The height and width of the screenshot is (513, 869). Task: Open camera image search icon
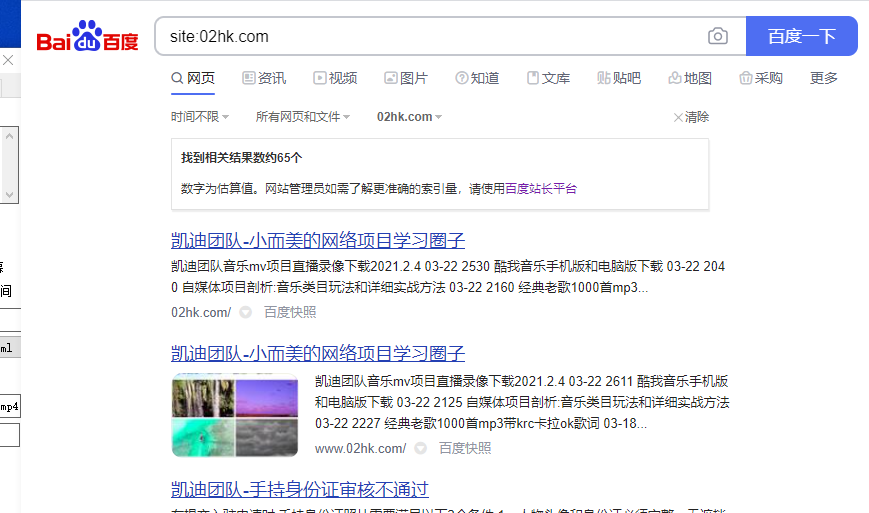coord(718,36)
